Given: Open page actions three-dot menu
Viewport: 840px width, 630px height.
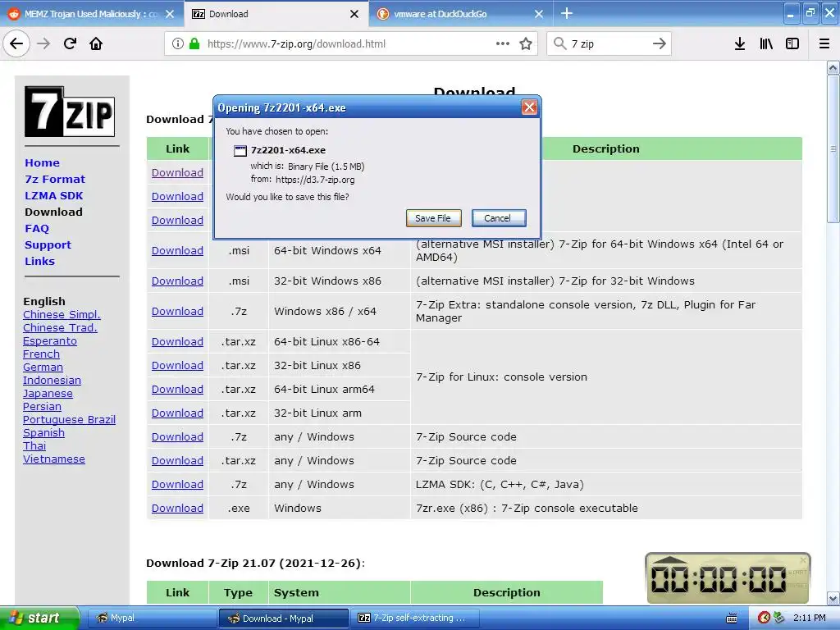Looking at the screenshot, I should 503,43.
